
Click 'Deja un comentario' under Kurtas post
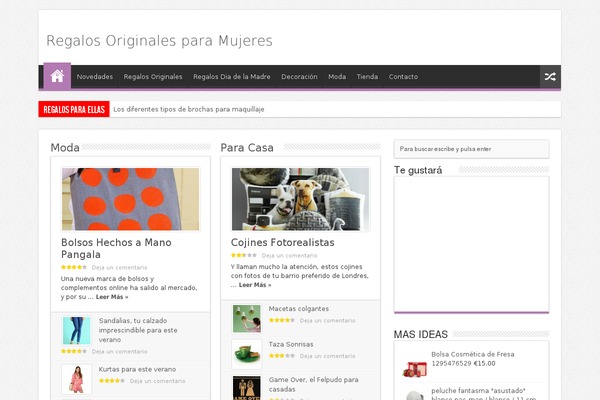[x=157, y=381]
